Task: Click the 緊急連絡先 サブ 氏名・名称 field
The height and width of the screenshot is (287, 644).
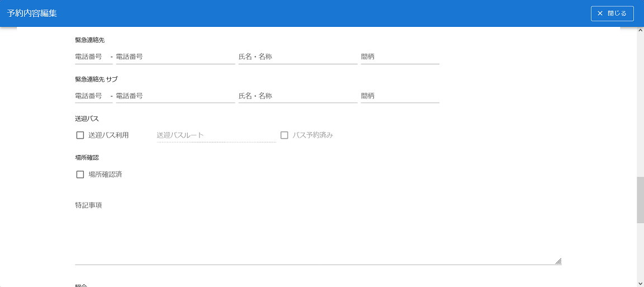Action: [x=297, y=96]
